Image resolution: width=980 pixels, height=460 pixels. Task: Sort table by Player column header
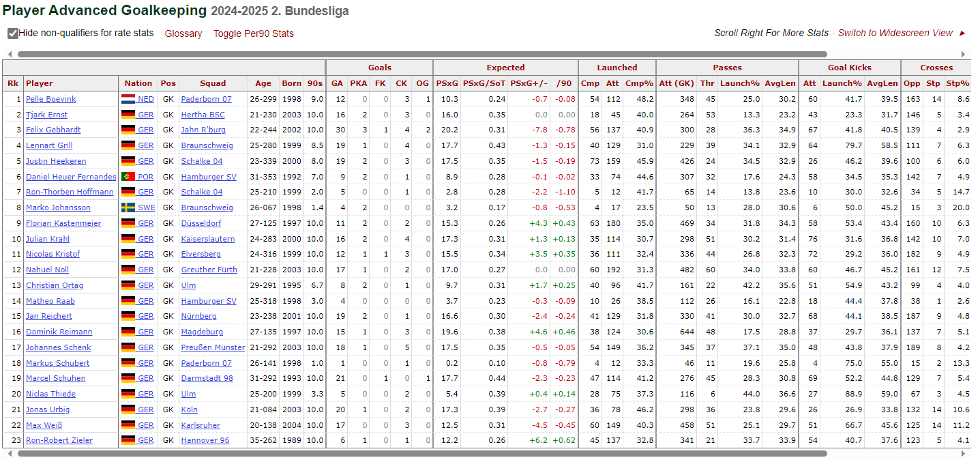tap(40, 83)
